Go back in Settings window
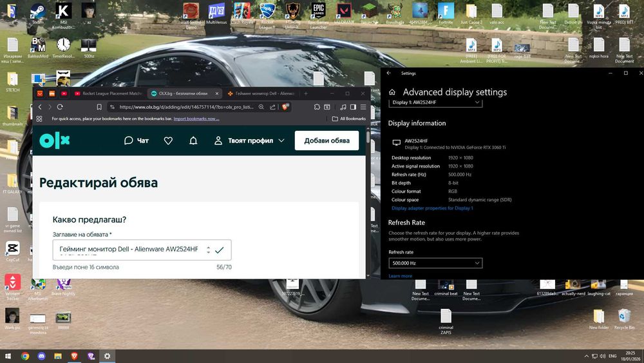Screen dimensions: 644x363 pyautogui.click(x=388, y=73)
